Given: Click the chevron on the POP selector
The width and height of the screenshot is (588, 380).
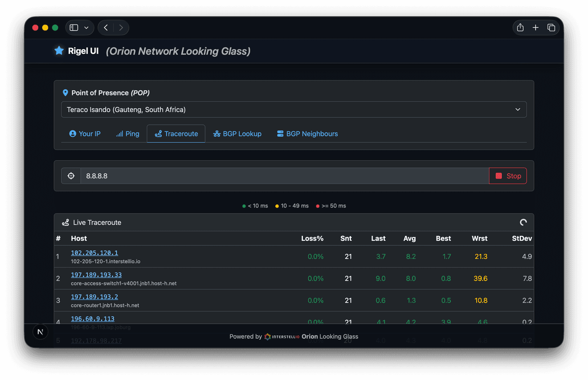Looking at the screenshot, I should click(517, 109).
